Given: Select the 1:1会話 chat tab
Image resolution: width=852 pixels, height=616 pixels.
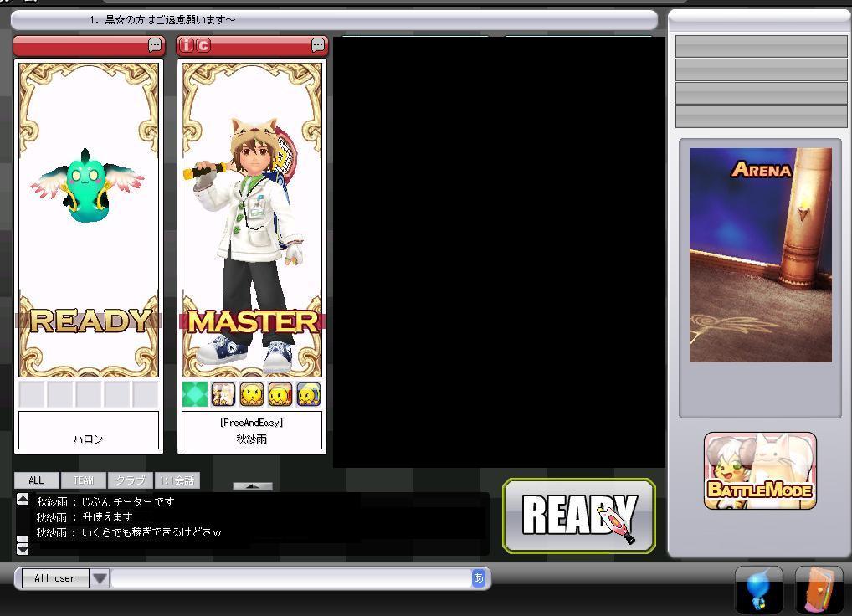Looking at the screenshot, I should point(177,480).
